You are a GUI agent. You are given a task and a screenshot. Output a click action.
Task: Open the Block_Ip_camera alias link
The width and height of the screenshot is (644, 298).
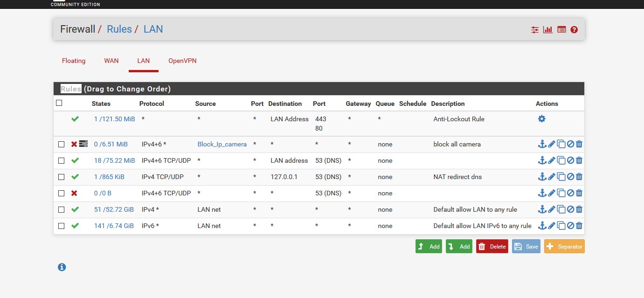coord(222,144)
